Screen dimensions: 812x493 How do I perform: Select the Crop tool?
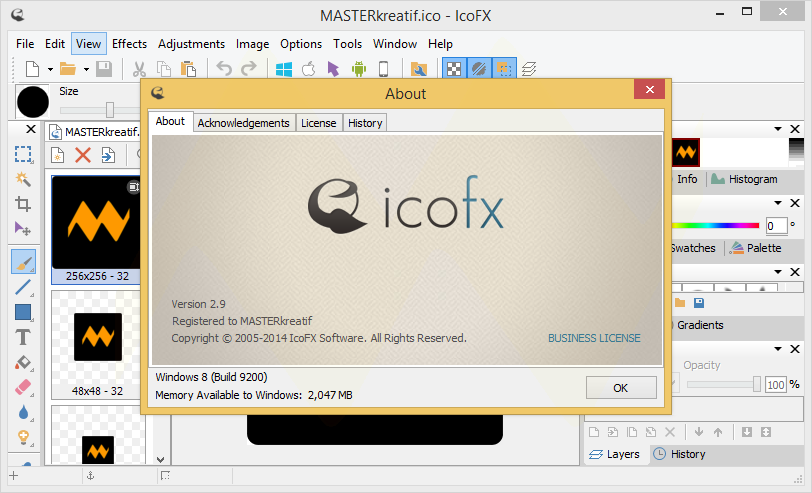[23, 204]
